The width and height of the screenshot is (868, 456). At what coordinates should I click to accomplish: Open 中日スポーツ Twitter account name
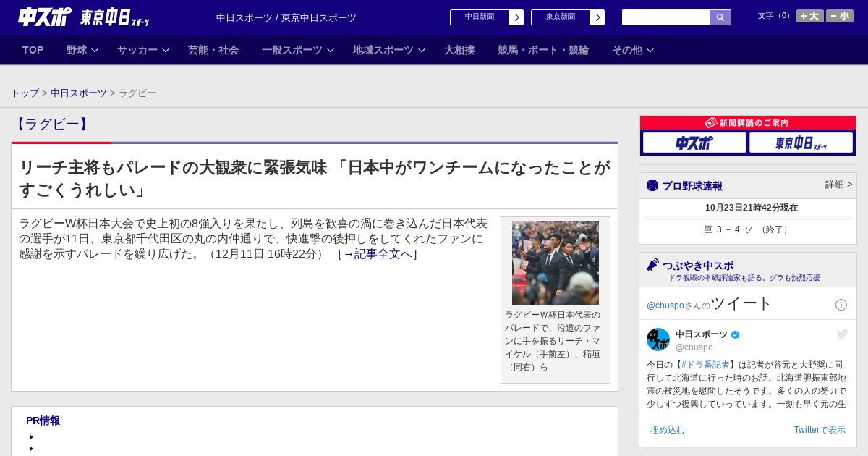point(702,334)
